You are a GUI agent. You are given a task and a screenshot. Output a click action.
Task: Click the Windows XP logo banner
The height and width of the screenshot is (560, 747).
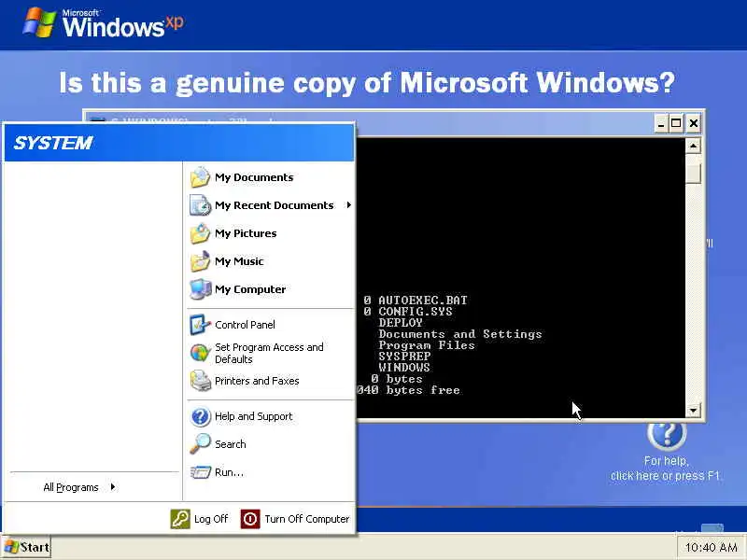tap(103, 22)
